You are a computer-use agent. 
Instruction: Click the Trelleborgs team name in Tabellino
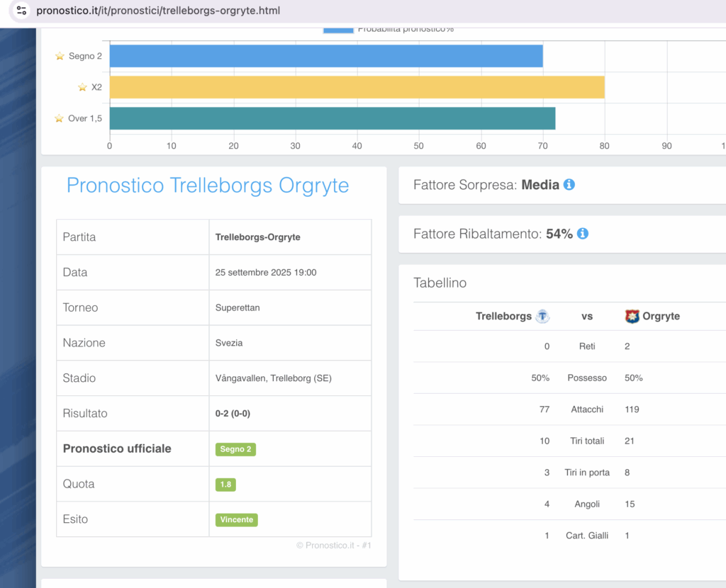click(x=504, y=317)
